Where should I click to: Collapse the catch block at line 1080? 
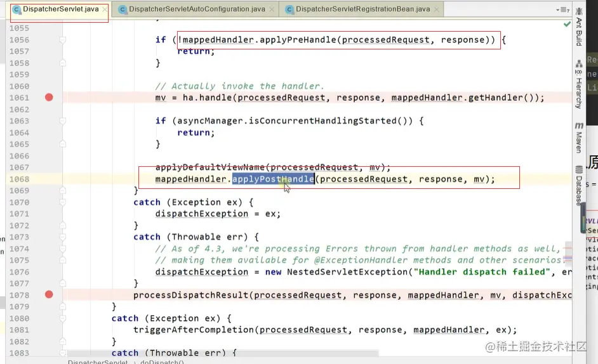(x=63, y=318)
